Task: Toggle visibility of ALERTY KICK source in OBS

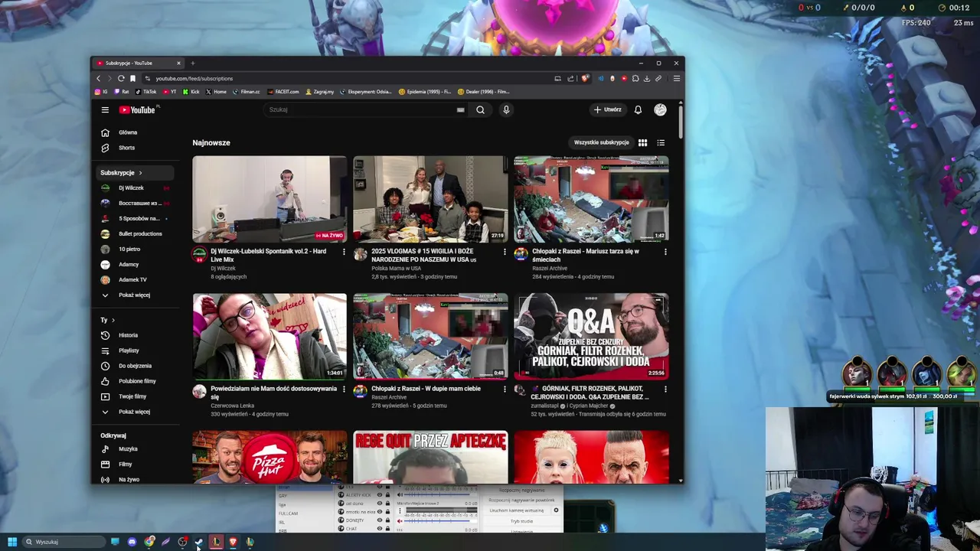Action: click(x=379, y=495)
